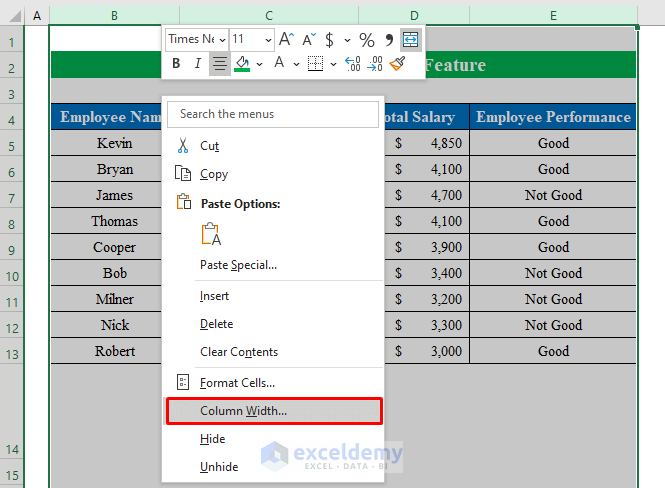Expand the Font Color dropdown arrow
Screen dimensions: 665x488
pyautogui.click(x=296, y=64)
